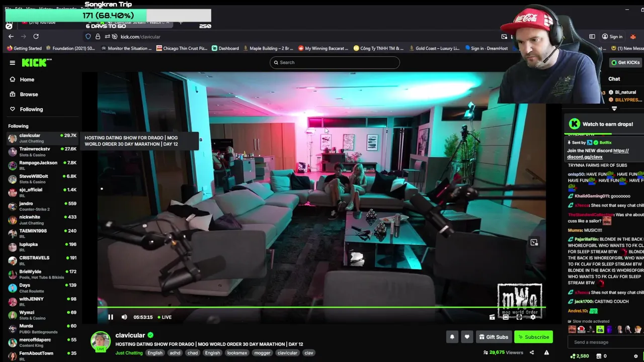
Task: Click the tracking protection shield icon
Action: [x=88, y=37]
